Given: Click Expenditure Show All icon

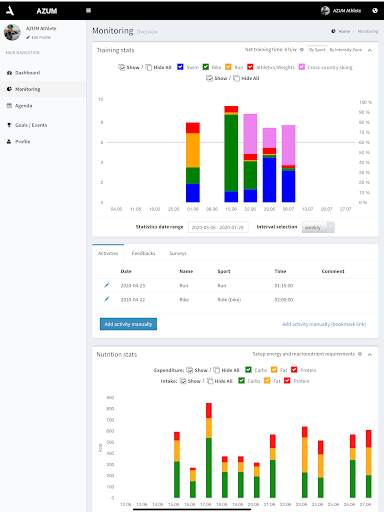Looking at the screenshot, I should click(190, 370).
